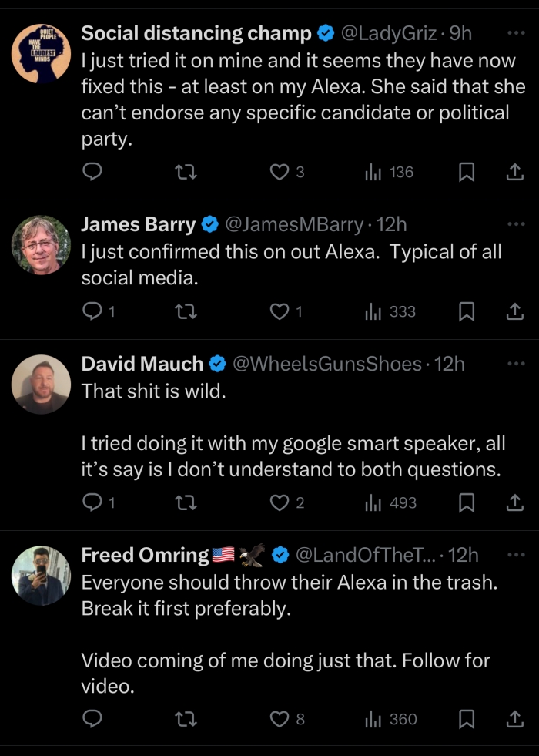Share James Barry's tweet
Image resolution: width=539 pixels, height=756 pixels.
click(514, 312)
